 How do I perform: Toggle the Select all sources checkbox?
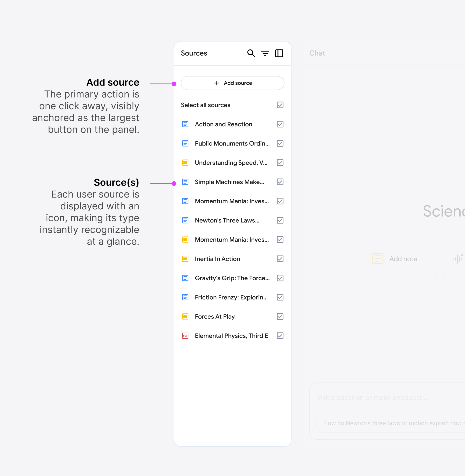click(280, 105)
